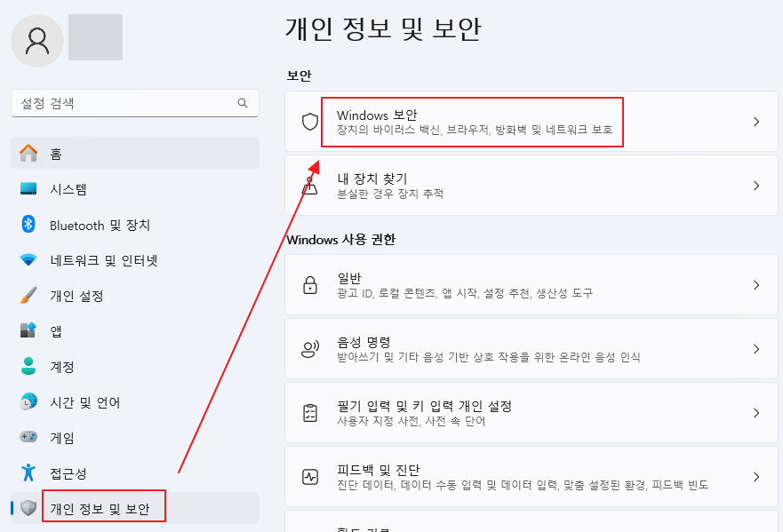Expand 내 장치 찾기 with its chevron
Screen dimensions: 783x532
pyautogui.click(x=756, y=185)
